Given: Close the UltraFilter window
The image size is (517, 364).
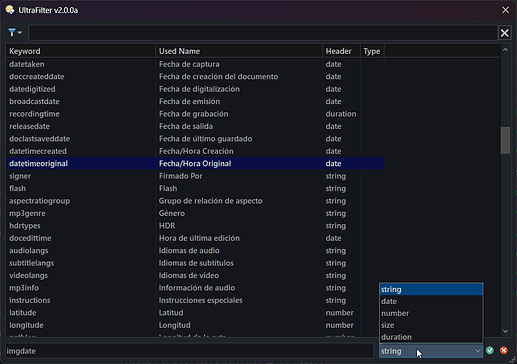Looking at the screenshot, I should pyautogui.click(x=505, y=10).
